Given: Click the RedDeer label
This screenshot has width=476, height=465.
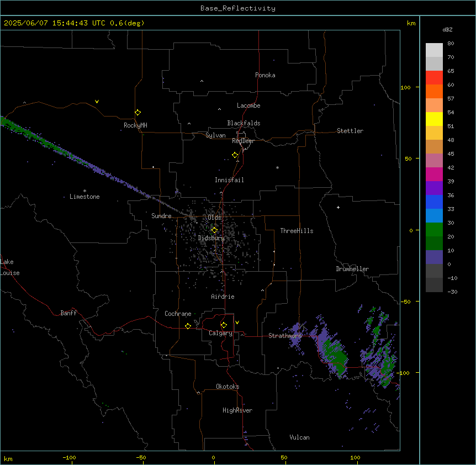Looking at the screenshot, I should click(x=243, y=141).
